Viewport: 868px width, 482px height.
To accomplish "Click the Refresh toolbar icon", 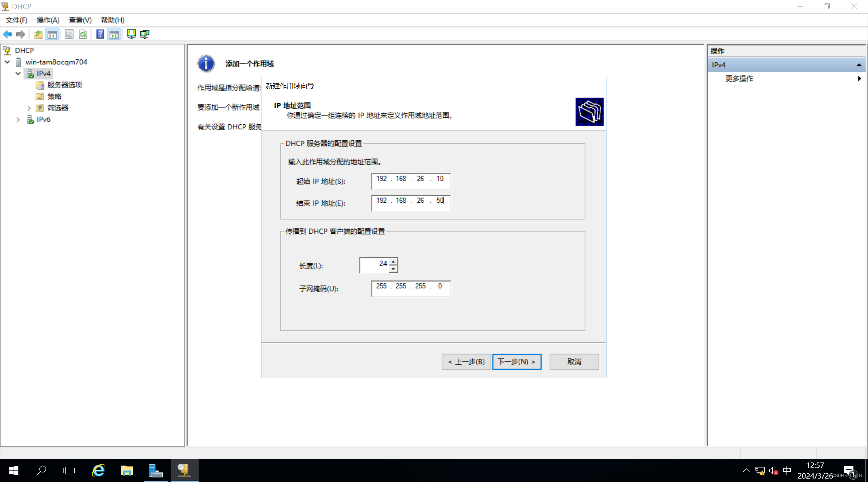I will 83,34.
